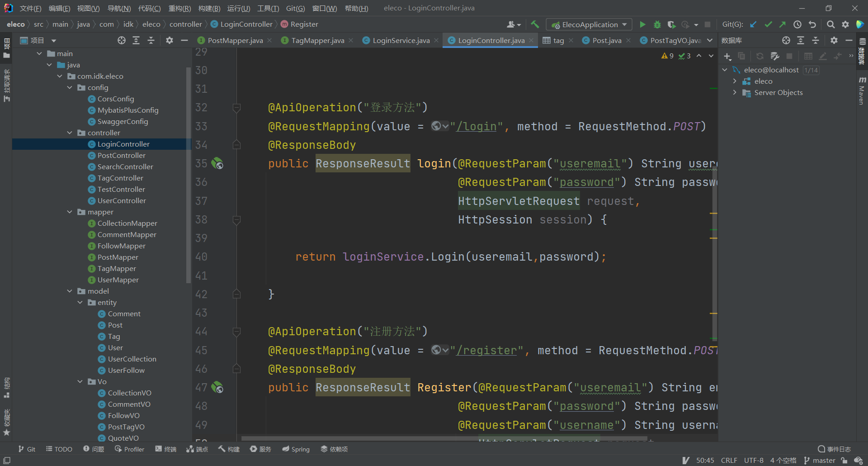The image size is (868, 466).
Task: Toggle read-only lock in the status bar
Action: click(844, 460)
